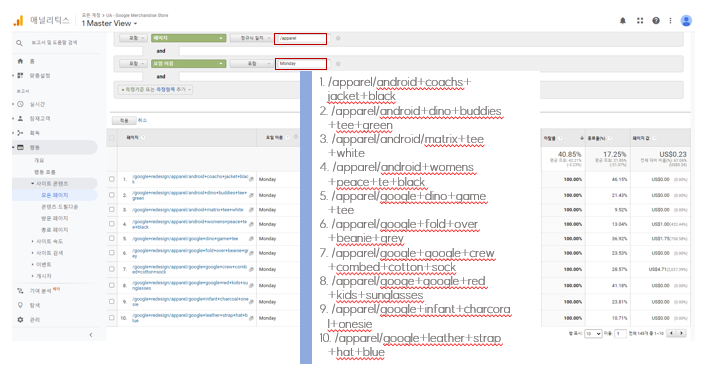Screen dimensions: 713x376
Task: Open second filter include dropdown
Action: coord(133,64)
